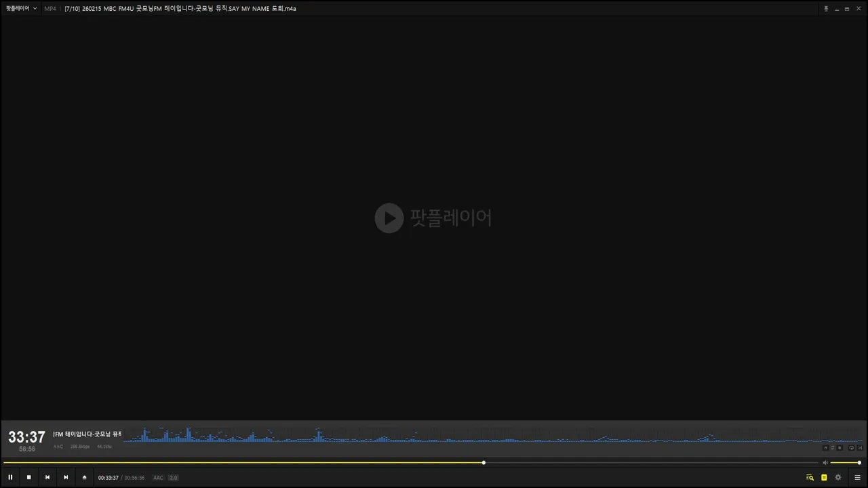
Task: Toggle the yellow playlist panel icon
Action: 824,477
